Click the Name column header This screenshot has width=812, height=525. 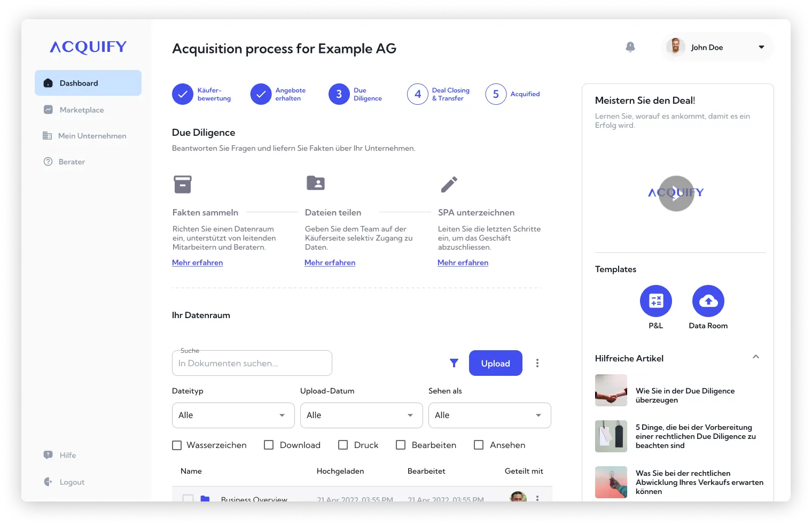pos(191,471)
